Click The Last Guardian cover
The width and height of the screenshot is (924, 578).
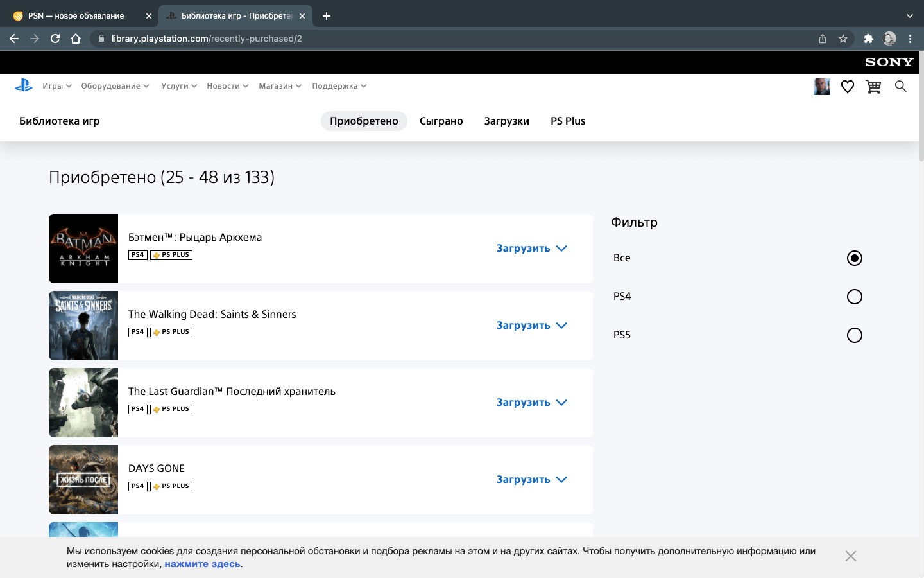coord(83,403)
